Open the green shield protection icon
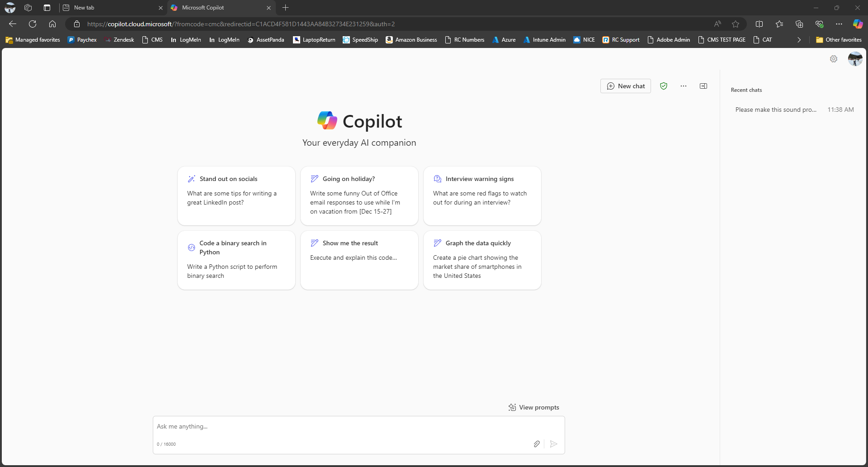Viewport: 868px width, 467px height. (664, 86)
